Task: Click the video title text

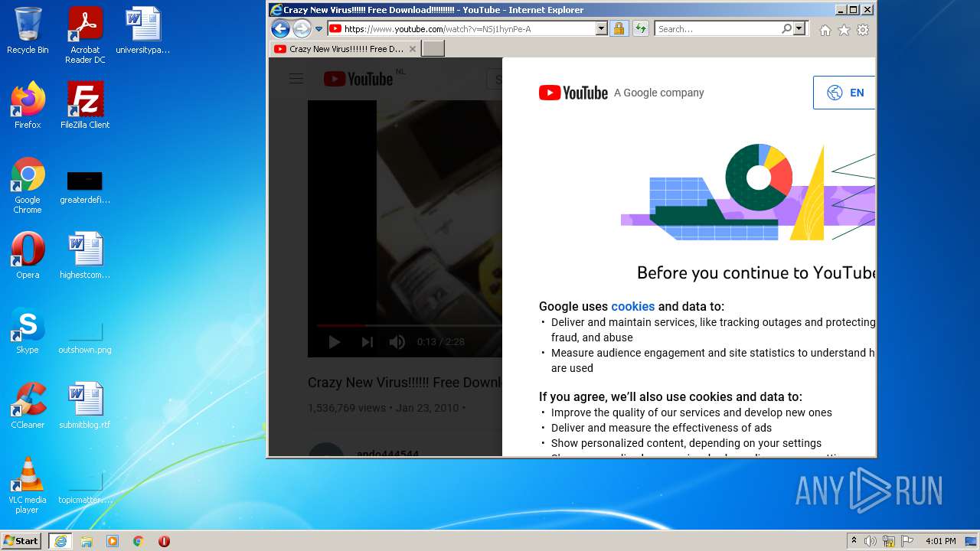Action: [405, 383]
